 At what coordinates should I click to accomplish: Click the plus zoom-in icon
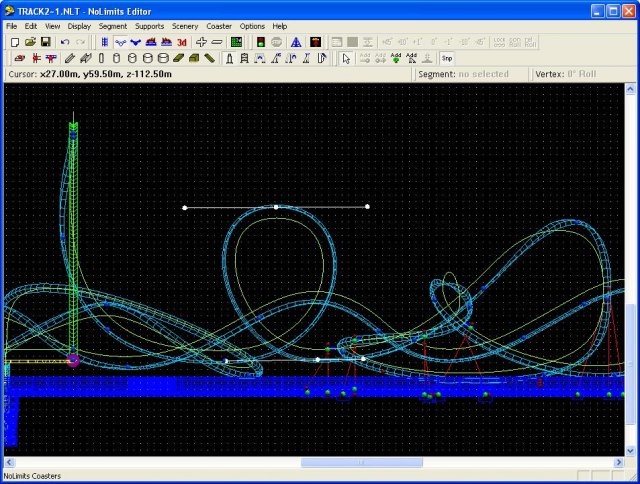tap(201, 42)
